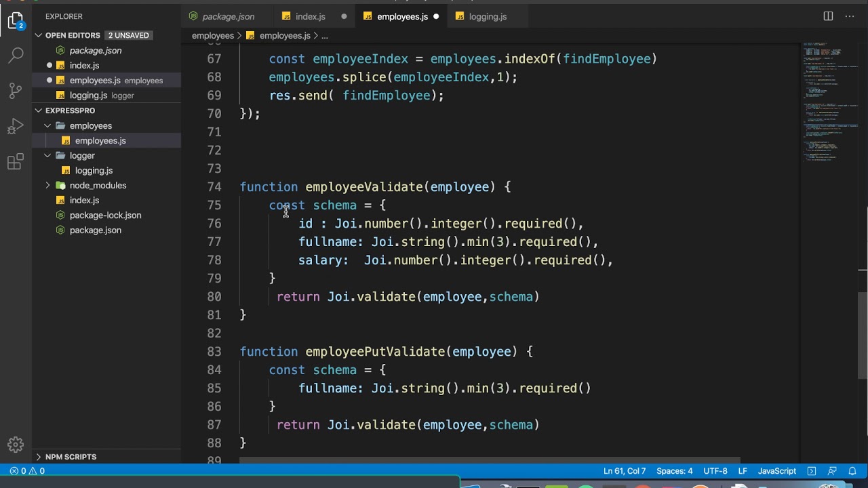868x488 pixels.
Task: Open the Search view icon
Action: [x=16, y=56]
